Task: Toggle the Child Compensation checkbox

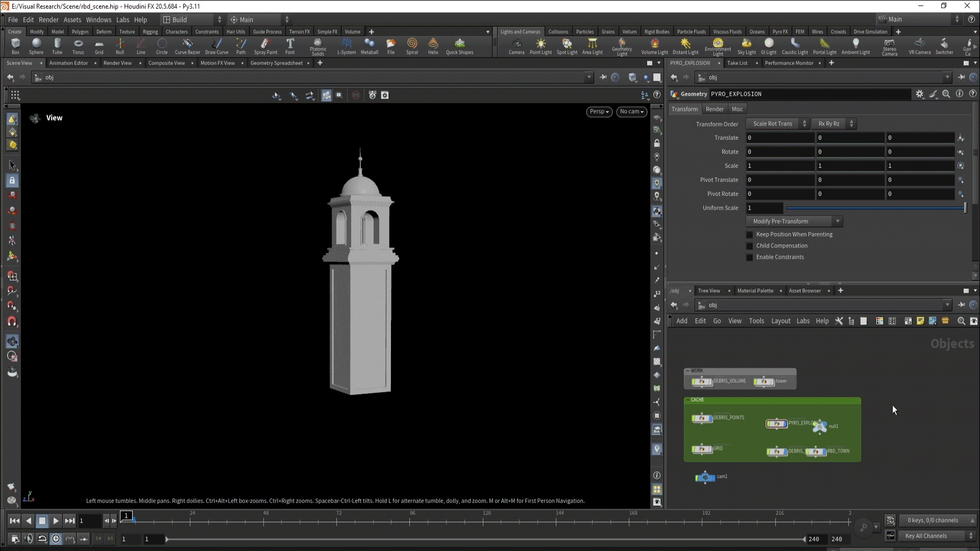Action: [x=749, y=246]
